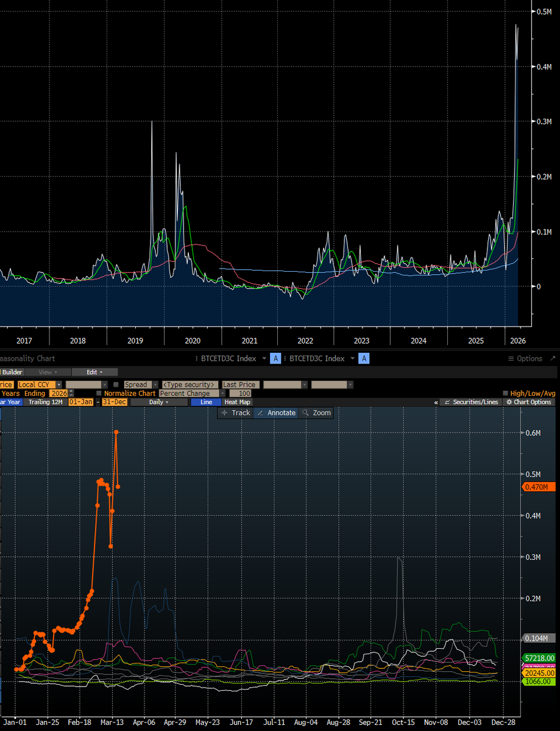Activate the Zoom magnifier tool
This screenshot has width=560, height=731.
(x=316, y=413)
